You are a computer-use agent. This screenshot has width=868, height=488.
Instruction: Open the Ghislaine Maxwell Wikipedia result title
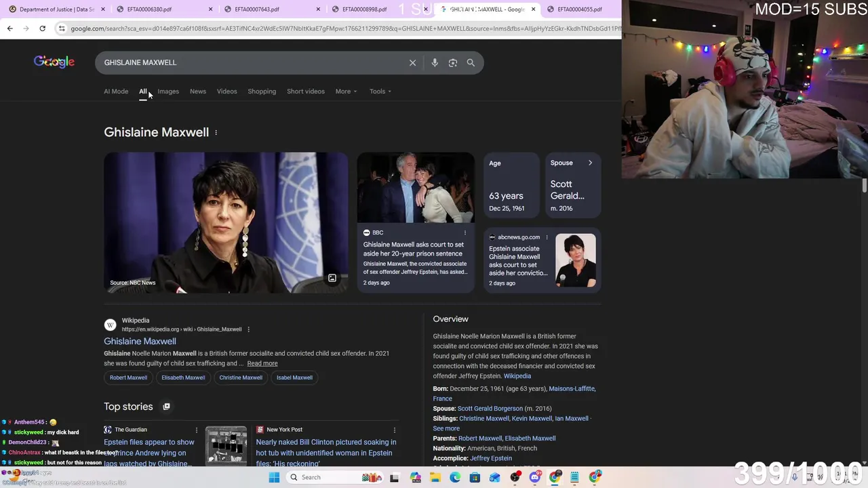pos(140,341)
